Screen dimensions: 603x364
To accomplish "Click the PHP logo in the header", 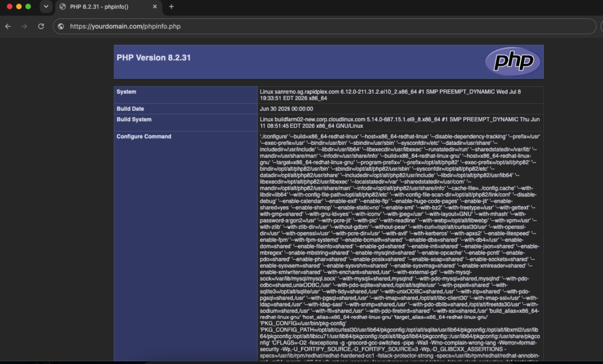I will [513, 61].
